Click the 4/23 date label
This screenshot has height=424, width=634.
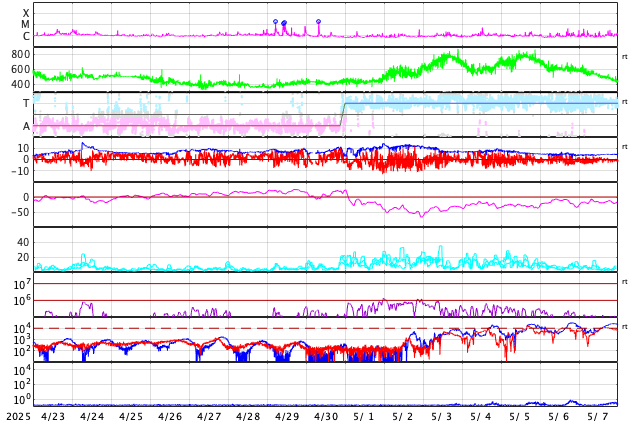coord(53,417)
